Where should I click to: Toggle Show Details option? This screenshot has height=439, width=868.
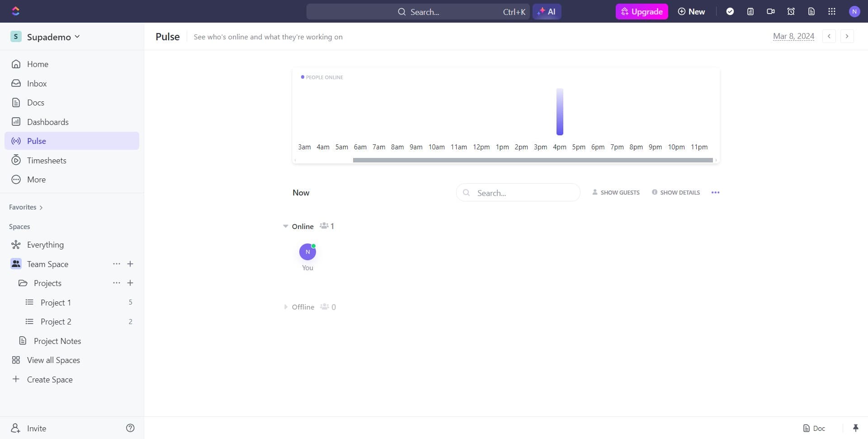tap(675, 192)
